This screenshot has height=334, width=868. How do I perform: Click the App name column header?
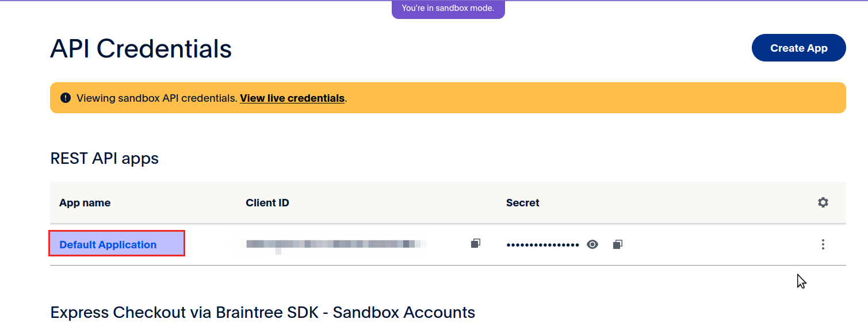(85, 203)
